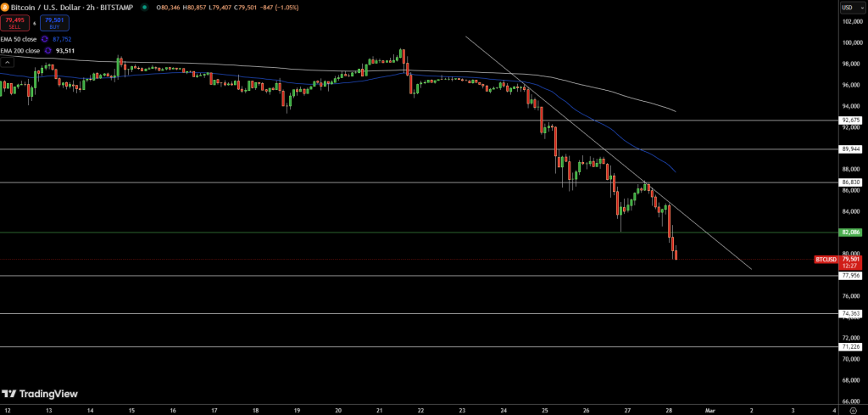Click the 79,501 BUY button
This screenshot has height=415, width=868.
pyautogui.click(x=54, y=23)
